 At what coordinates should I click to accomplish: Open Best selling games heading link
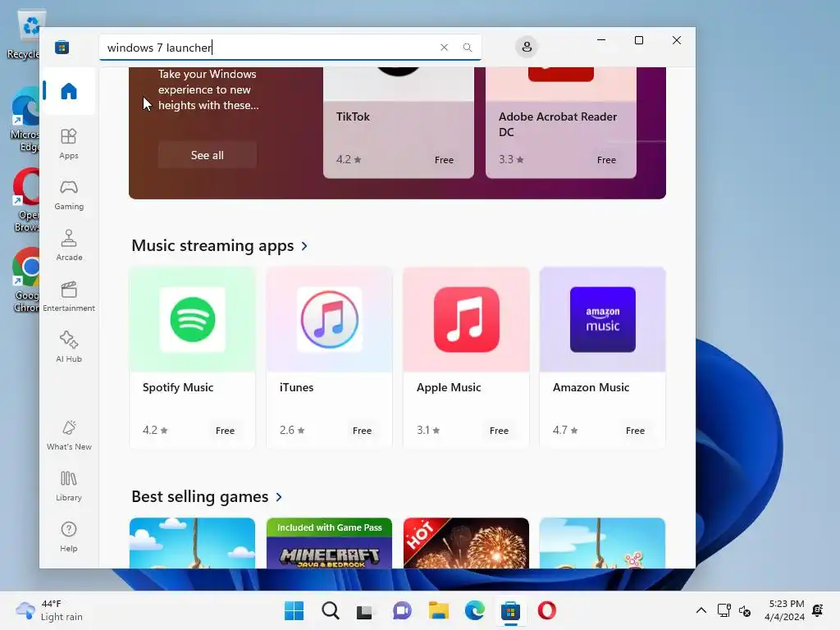click(200, 497)
